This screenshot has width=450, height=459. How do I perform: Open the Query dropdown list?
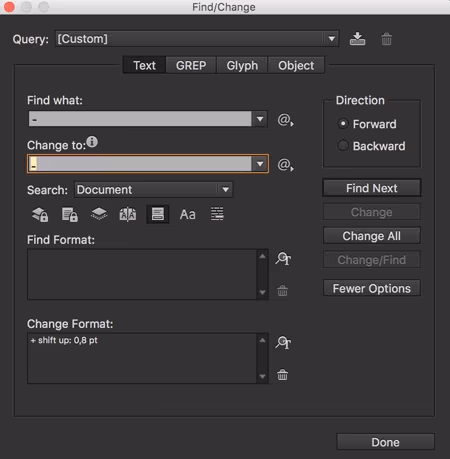[331, 39]
